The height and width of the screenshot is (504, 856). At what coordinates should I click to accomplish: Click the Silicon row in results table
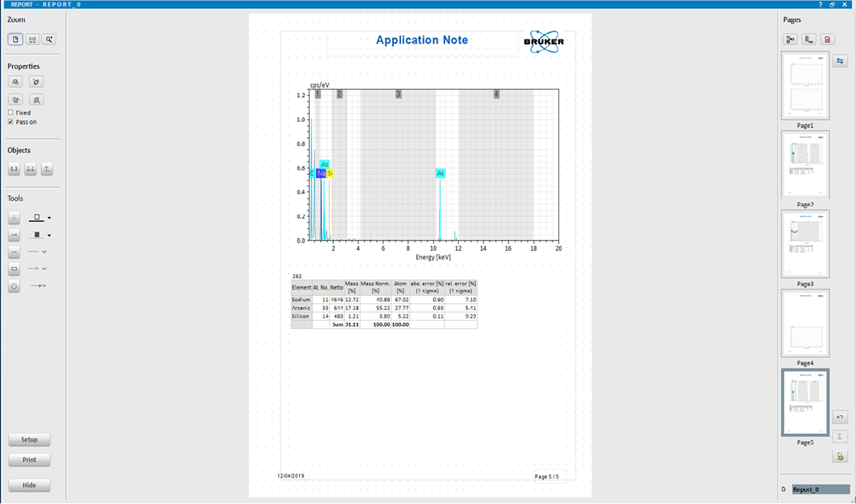(384, 316)
